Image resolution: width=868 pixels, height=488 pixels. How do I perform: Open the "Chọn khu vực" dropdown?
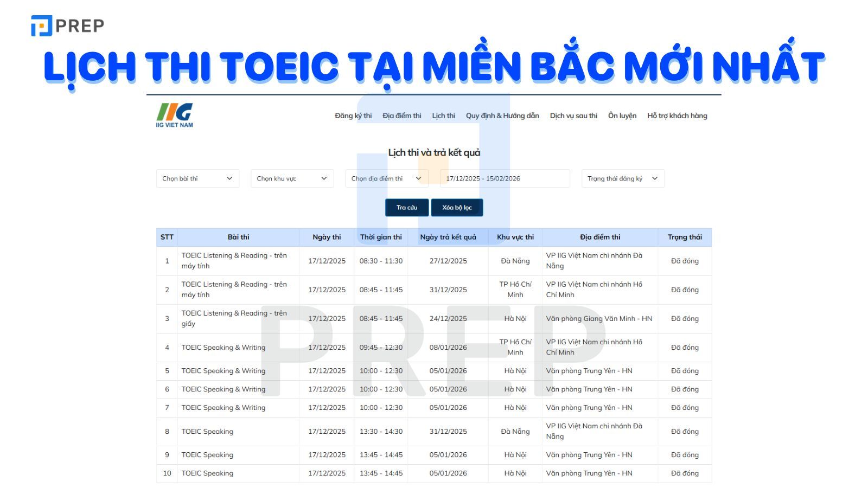click(291, 178)
